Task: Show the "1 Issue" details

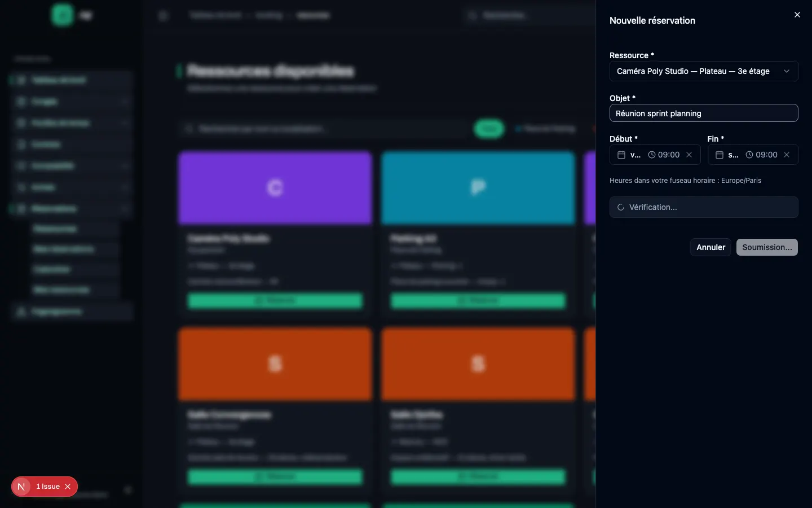Action: coord(48,487)
